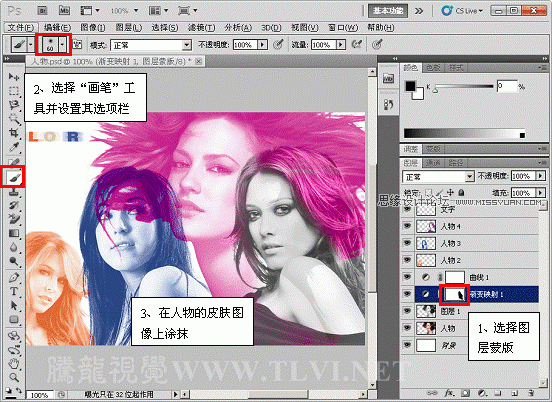This screenshot has width=552, height=402.
Task: Open layers panel 填充 arrow
Action: pos(541,193)
